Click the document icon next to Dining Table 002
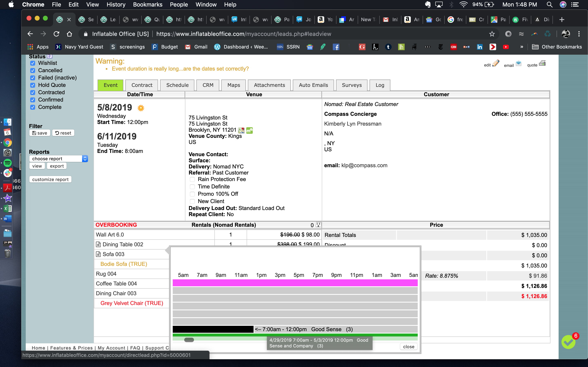Image resolution: width=588 pixels, height=367 pixels. click(98, 244)
